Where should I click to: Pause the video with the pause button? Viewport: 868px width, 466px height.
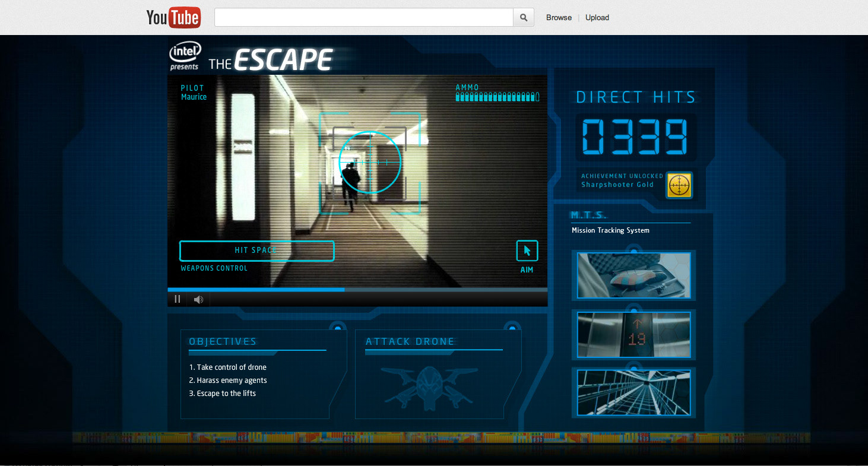[x=177, y=299]
